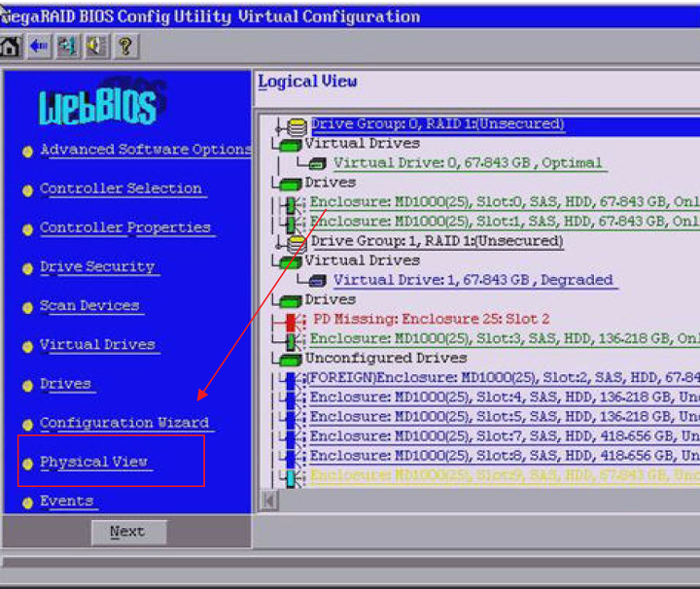Click the Drive Group 1 disk stack icon

tap(297, 243)
